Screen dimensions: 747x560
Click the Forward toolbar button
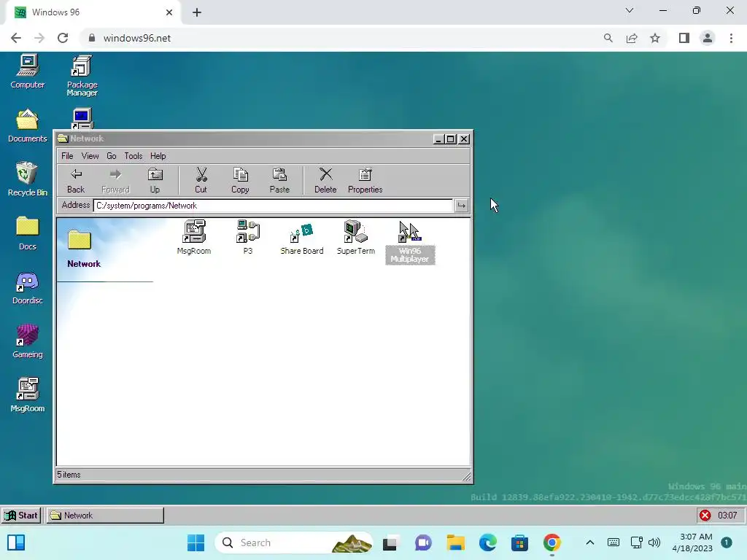point(115,181)
